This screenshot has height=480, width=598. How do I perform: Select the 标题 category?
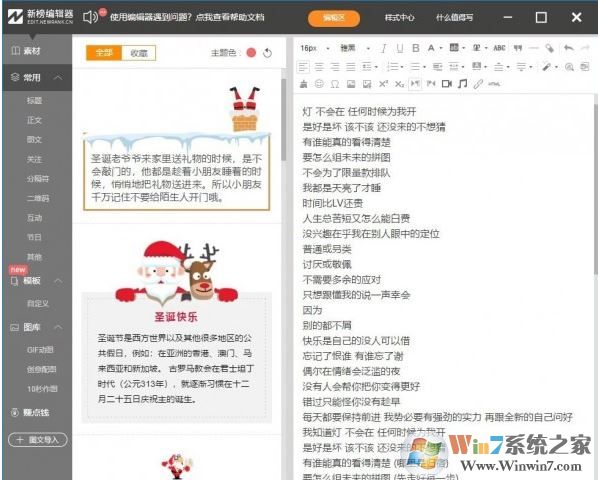coord(34,101)
